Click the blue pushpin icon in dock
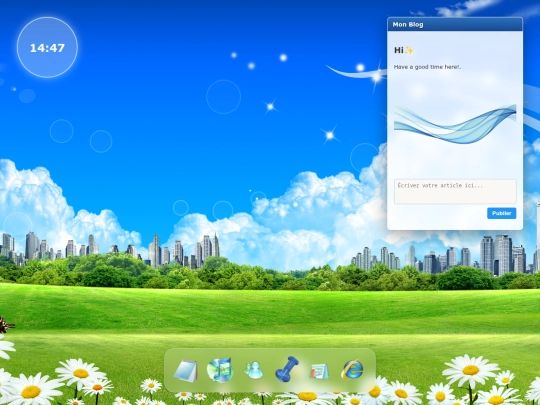The width and height of the screenshot is (540, 405). coord(287,369)
